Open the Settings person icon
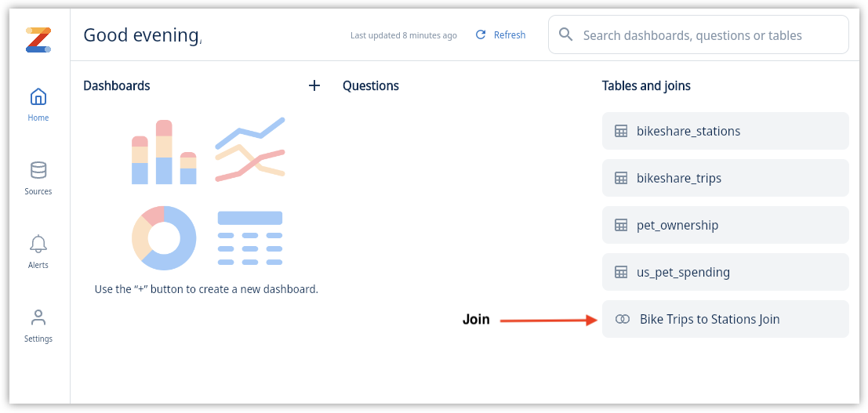This screenshot has width=868, height=413. [x=38, y=317]
